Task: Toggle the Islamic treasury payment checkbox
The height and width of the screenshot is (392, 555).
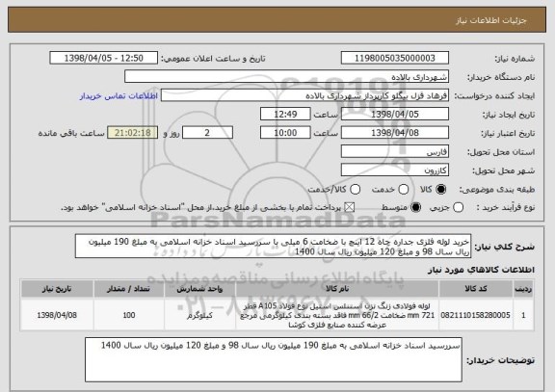Action: click(x=350, y=207)
